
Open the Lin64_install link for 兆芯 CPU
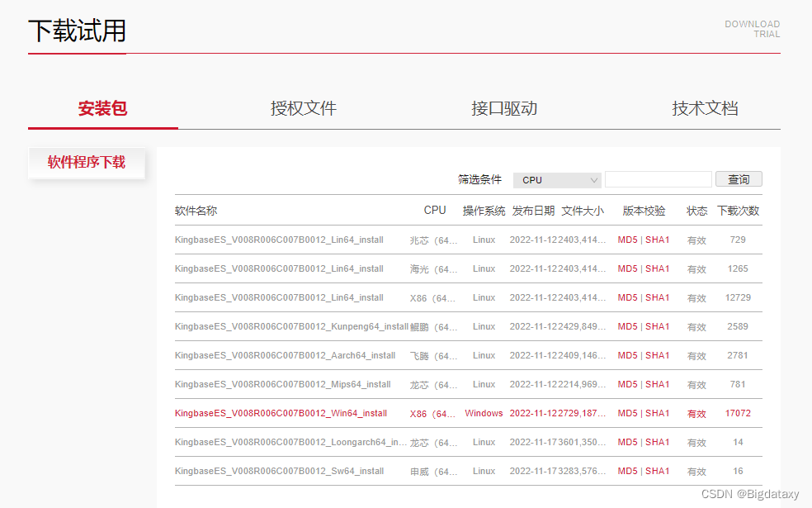click(x=279, y=240)
